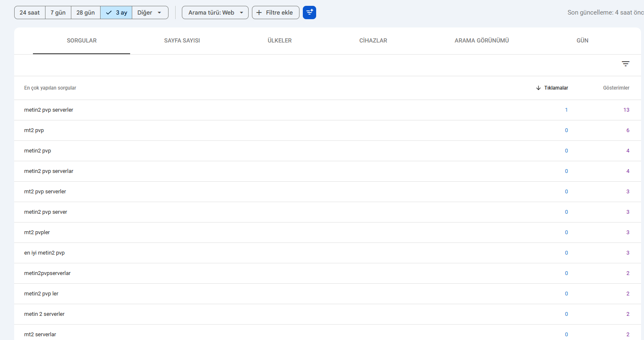Switch to the ÜLKELER tab
This screenshot has height=340, width=644.
pos(279,40)
